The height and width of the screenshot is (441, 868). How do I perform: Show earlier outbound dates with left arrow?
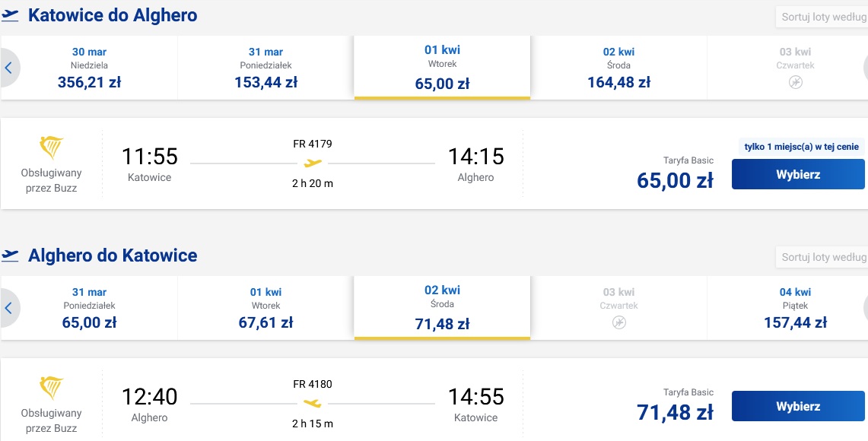pyautogui.click(x=9, y=68)
